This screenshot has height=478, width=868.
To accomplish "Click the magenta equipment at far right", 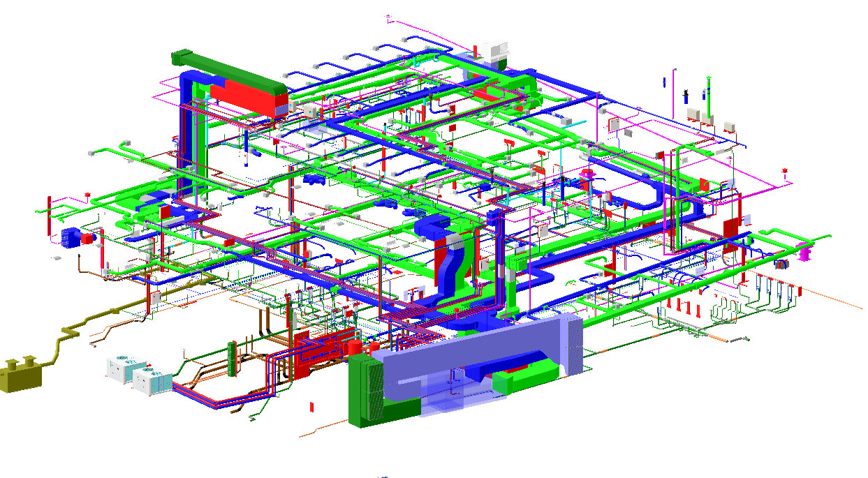I will click(804, 253).
